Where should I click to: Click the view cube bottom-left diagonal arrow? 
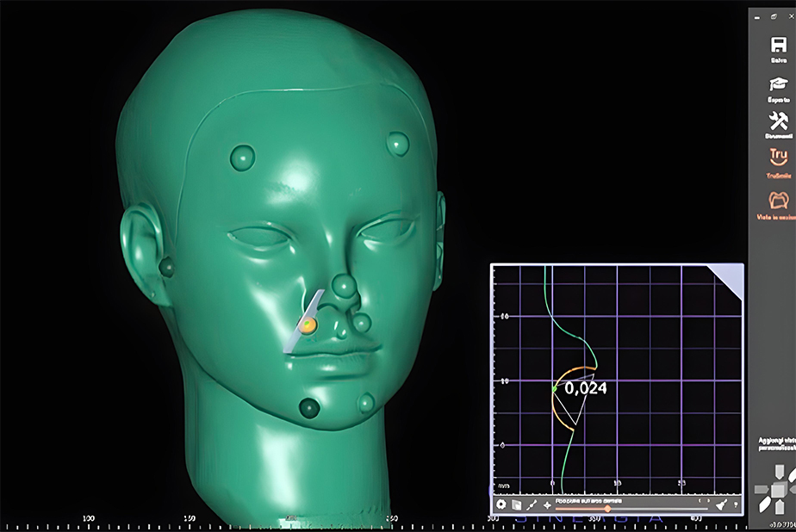click(x=764, y=505)
